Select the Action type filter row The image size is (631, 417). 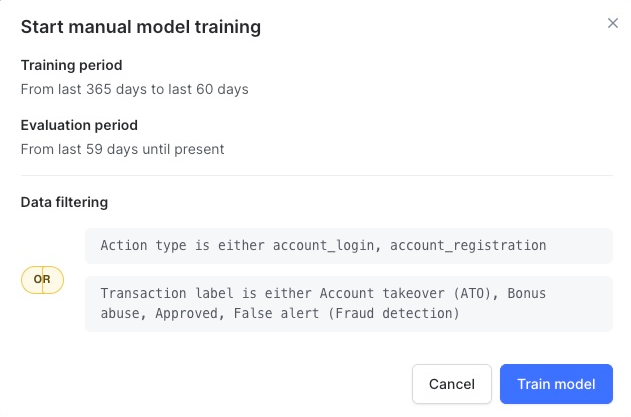349,246
